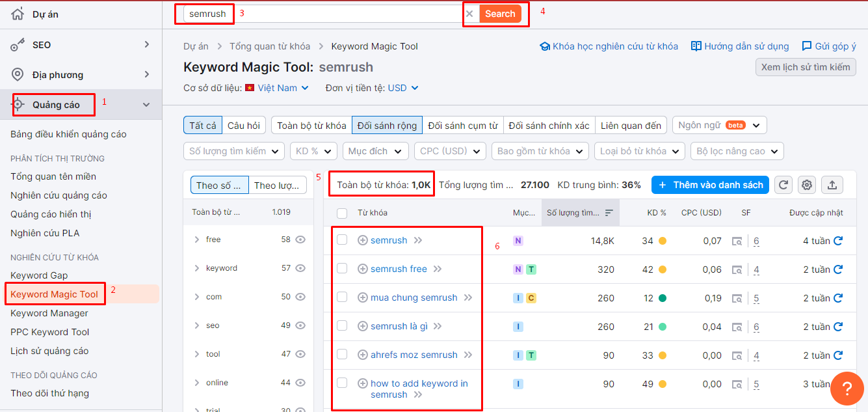Image resolution: width=868 pixels, height=412 pixels.
Task: Open KD % filter dropdown
Action: point(313,151)
